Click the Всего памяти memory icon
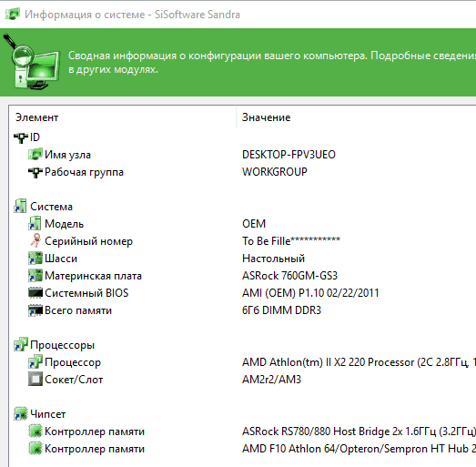The height and width of the screenshot is (467, 476). click(x=35, y=310)
